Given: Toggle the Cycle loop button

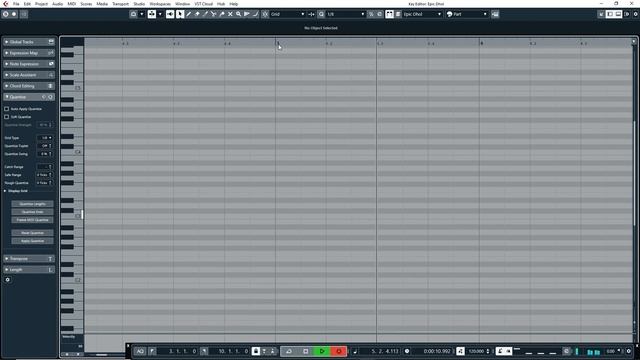Looking at the screenshot, I should point(289,351).
